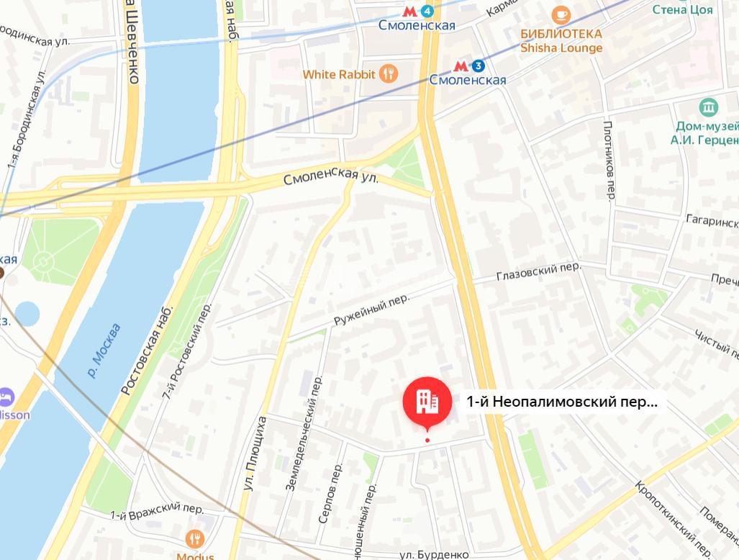
Task: Click the Modus restaurant icon
Action: pos(195,539)
